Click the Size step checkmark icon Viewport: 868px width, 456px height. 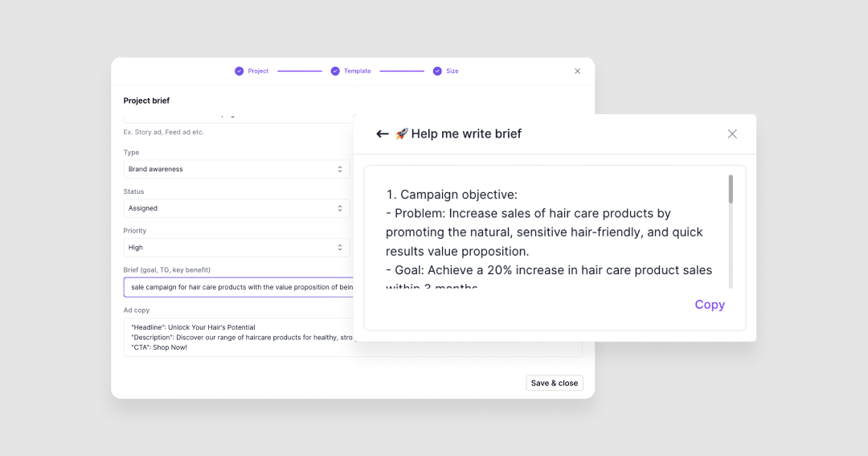coord(437,71)
